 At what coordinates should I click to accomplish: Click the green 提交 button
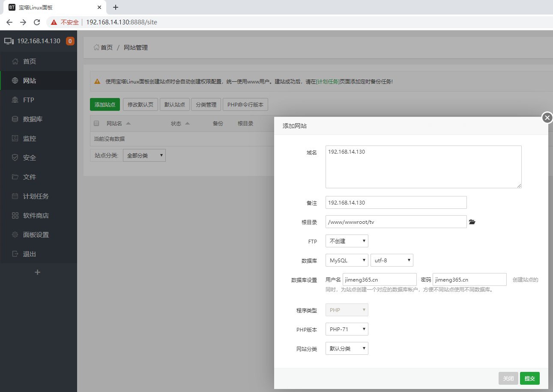coord(529,379)
